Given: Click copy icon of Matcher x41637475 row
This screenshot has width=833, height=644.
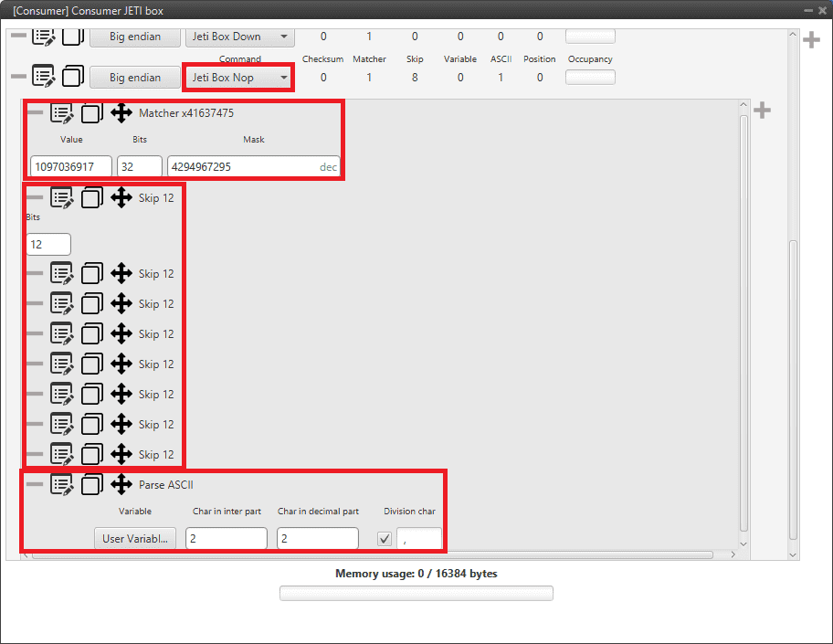Looking at the screenshot, I should point(91,113).
